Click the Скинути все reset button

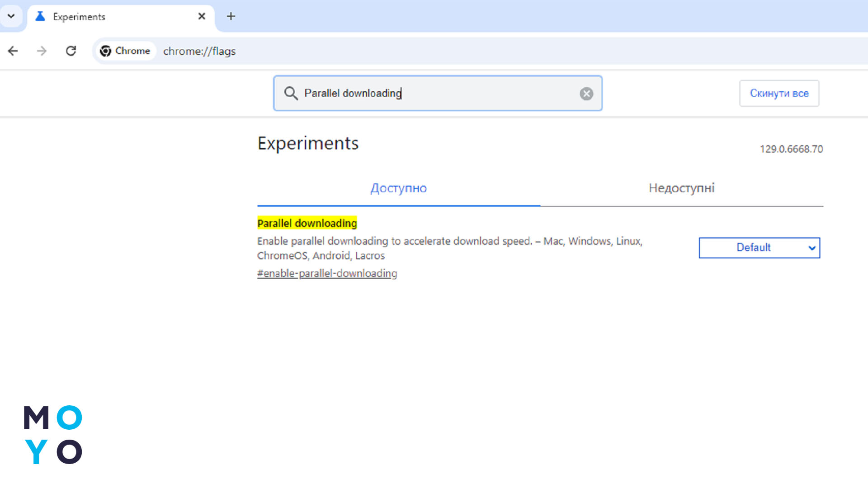pyautogui.click(x=779, y=94)
